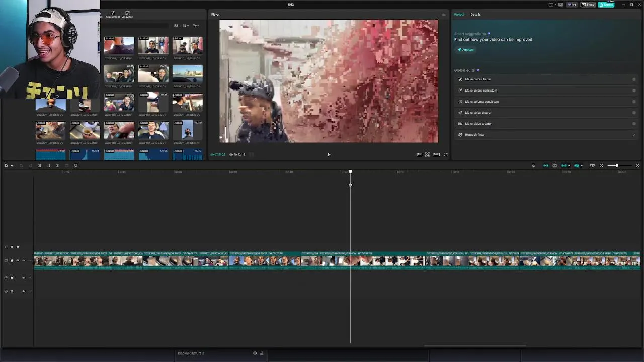This screenshot has height=362, width=644.
Task: Split the clip at the playhead
Action: point(40,165)
